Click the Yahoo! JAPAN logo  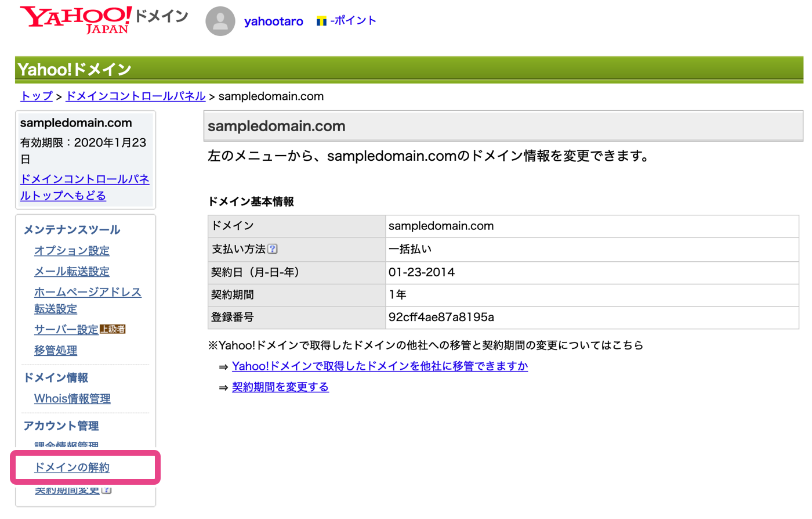(x=75, y=20)
